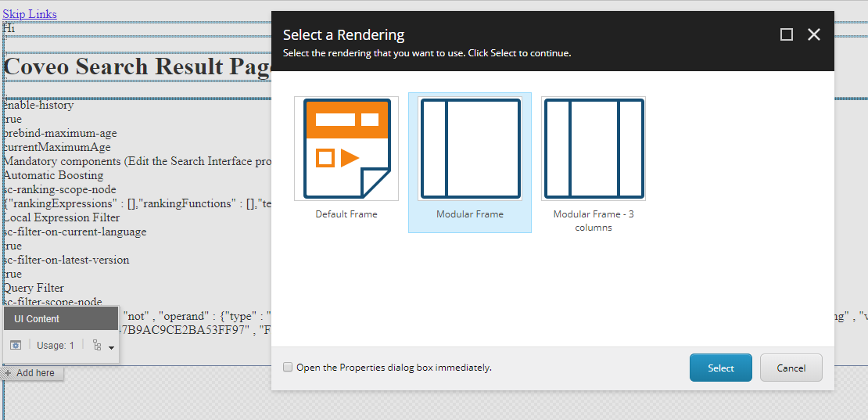868x420 pixels.
Task: Enable Open the Properties dialog box immediately
Action: [x=287, y=367]
